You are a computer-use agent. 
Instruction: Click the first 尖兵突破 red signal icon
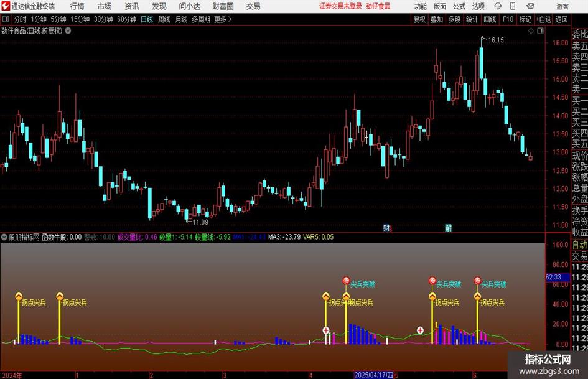click(x=346, y=280)
